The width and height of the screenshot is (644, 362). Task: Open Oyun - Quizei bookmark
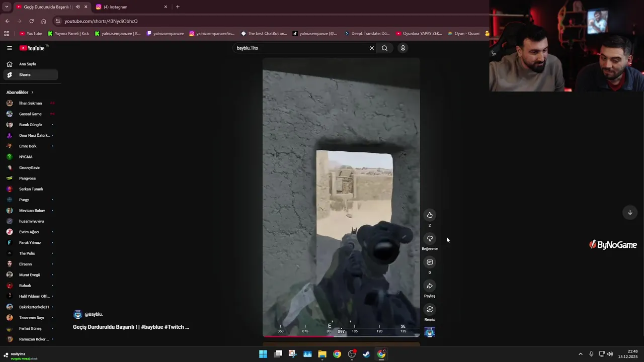coord(463,34)
